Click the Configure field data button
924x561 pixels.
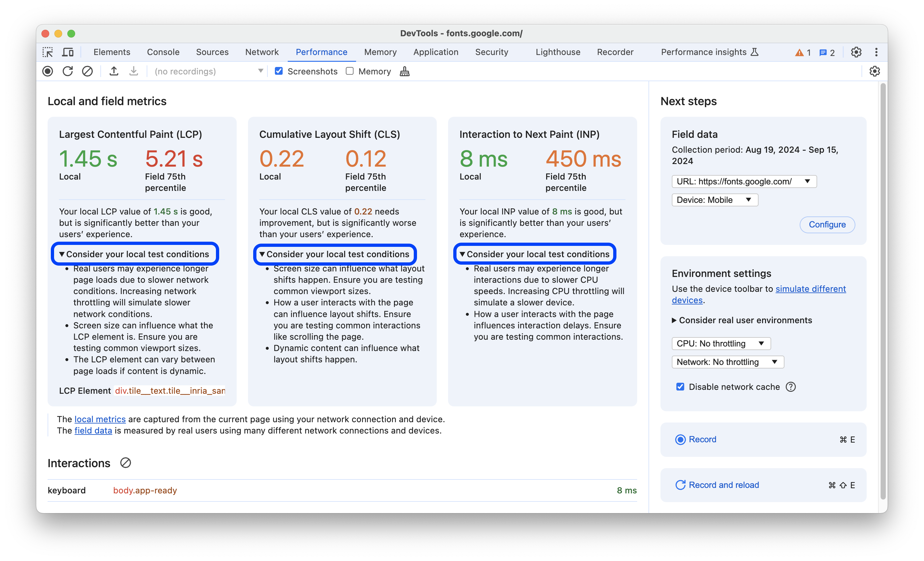(827, 224)
